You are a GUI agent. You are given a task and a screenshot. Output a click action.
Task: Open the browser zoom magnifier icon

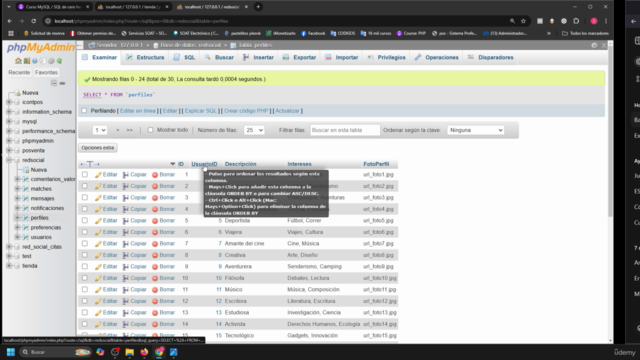point(512,21)
